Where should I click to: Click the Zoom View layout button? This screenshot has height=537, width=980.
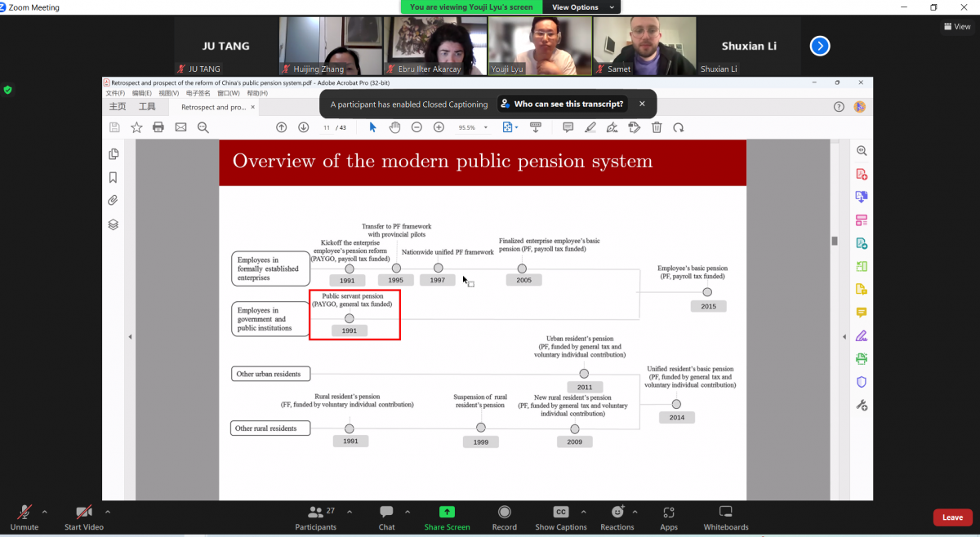957,26
